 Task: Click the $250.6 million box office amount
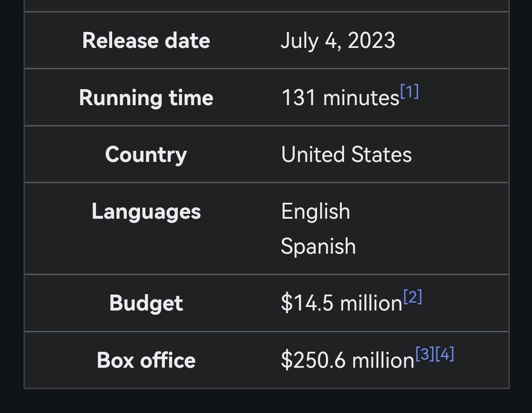tap(348, 360)
